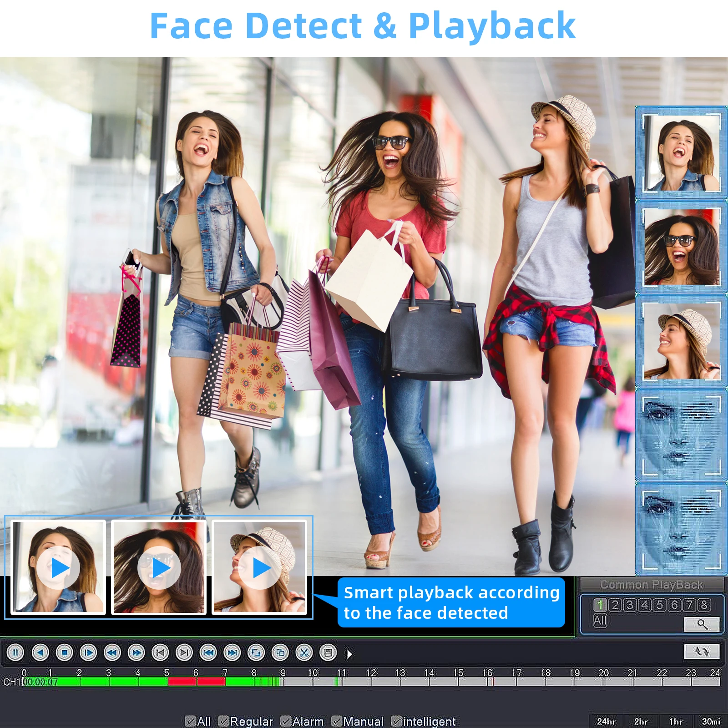
Task: Seek the CH1 timeline to hour 18
Action: coord(546,682)
